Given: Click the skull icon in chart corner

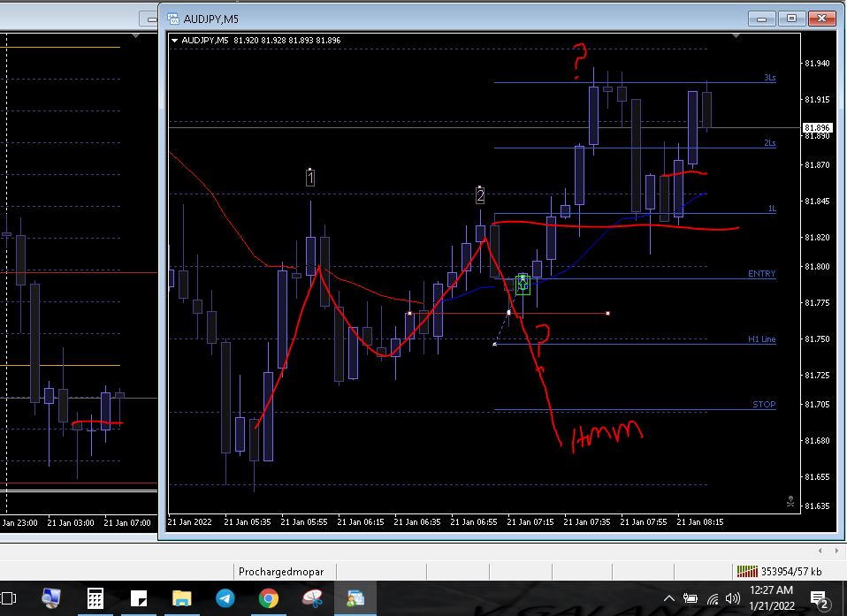Looking at the screenshot, I should tap(790, 501).
